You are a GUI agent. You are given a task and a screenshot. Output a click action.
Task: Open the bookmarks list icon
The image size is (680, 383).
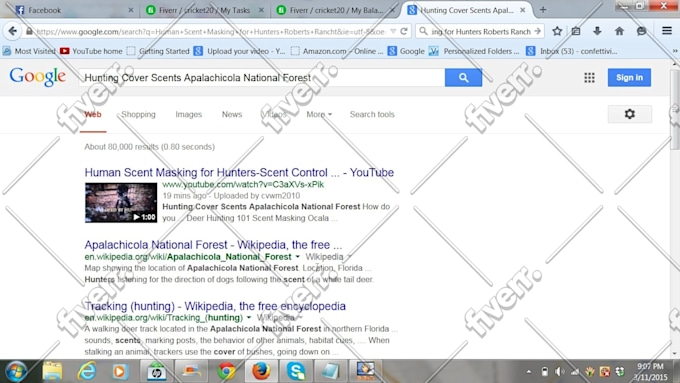(x=576, y=31)
